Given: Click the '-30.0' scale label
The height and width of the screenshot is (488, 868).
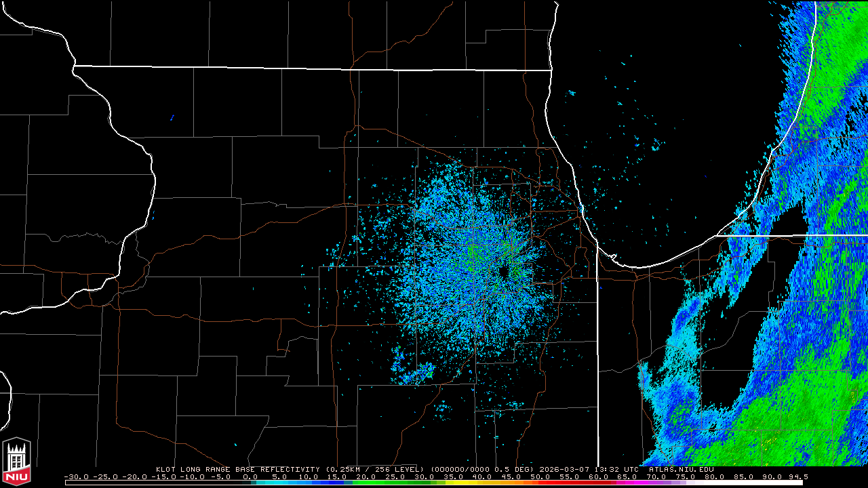Looking at the screenshot, I should (76, 477).
